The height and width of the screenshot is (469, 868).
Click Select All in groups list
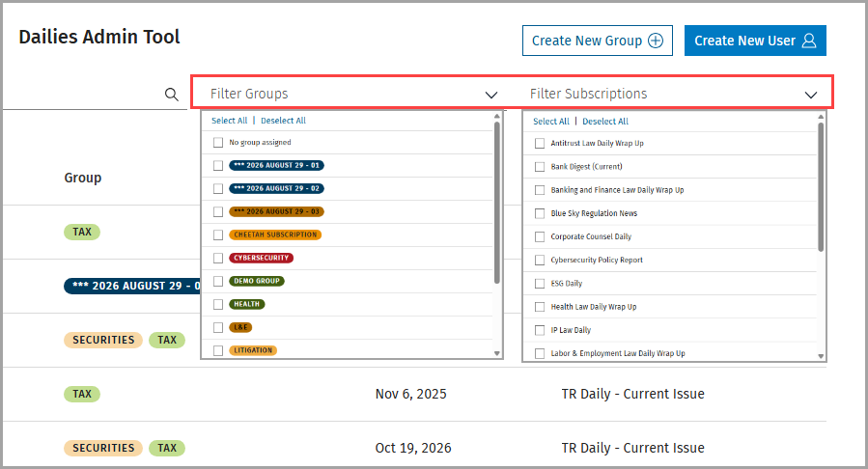[229, 121]
